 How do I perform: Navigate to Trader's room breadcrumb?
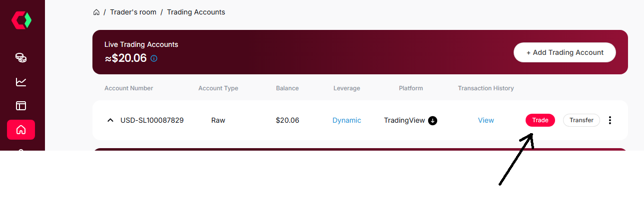(x=133, y=12)
